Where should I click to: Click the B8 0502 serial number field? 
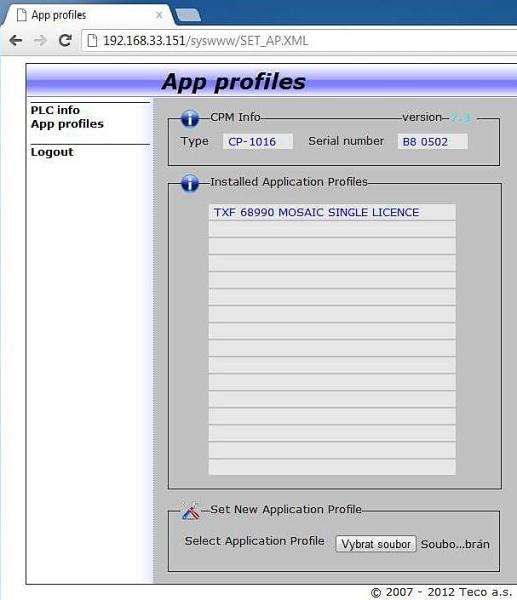point(432,142)
